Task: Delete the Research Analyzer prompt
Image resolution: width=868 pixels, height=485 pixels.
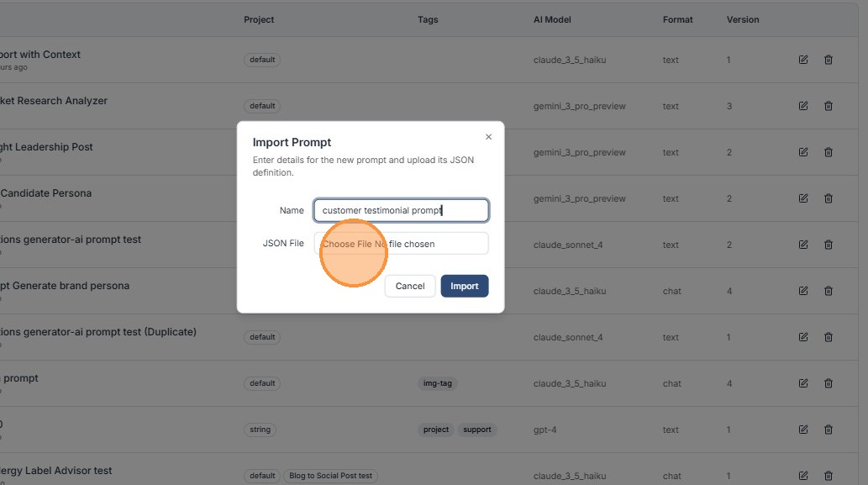Action: click(829, 106)
